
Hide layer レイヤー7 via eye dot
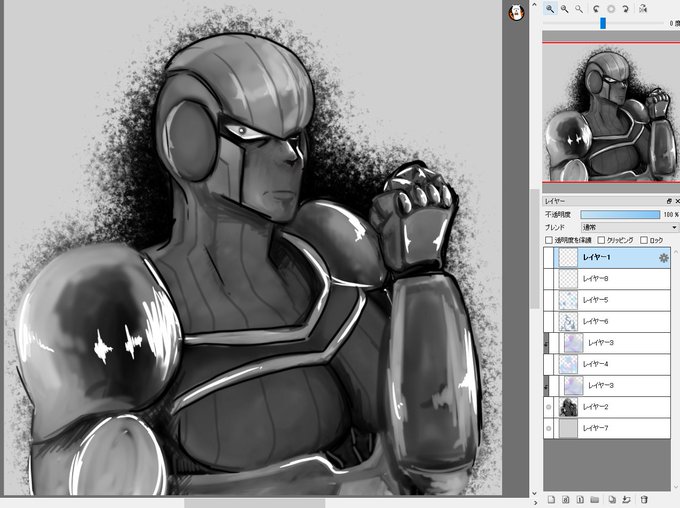(x=549, y=428)
